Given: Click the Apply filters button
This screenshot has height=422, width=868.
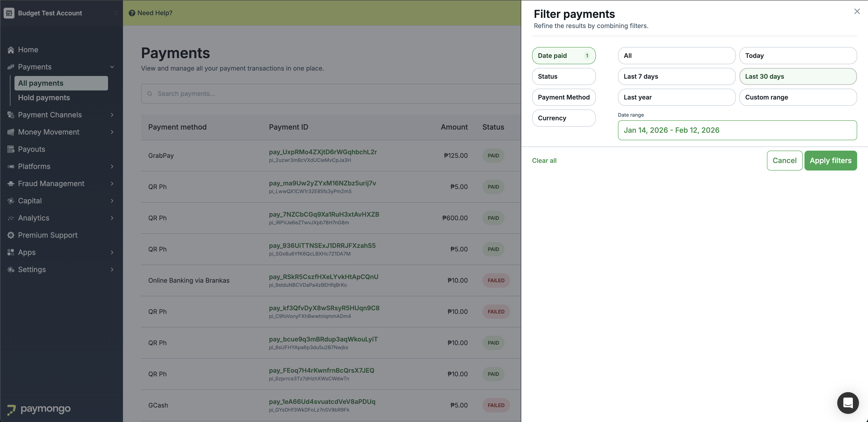Looking at the screenshot, I should (x=830, y=160).
